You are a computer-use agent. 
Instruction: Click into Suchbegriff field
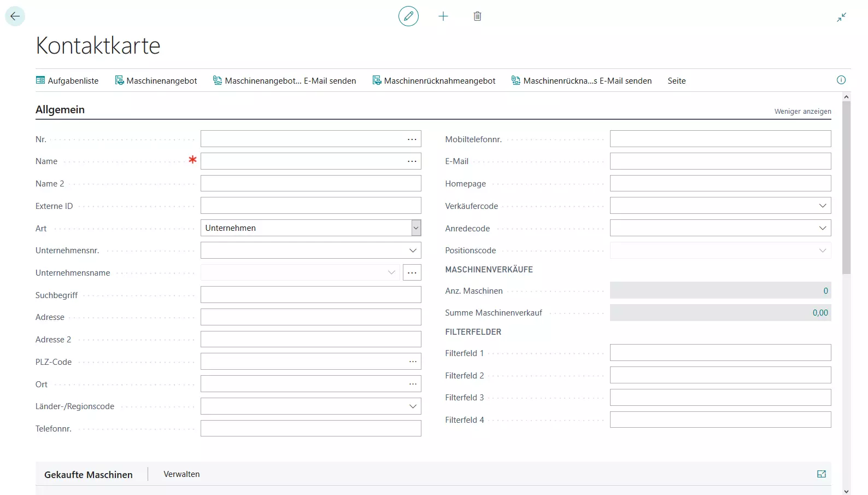click(310, 295)
